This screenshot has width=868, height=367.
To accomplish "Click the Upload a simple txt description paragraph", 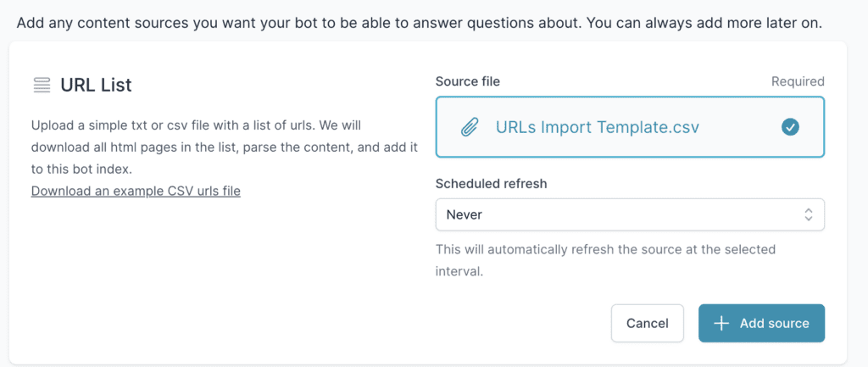I will point(225,147).
